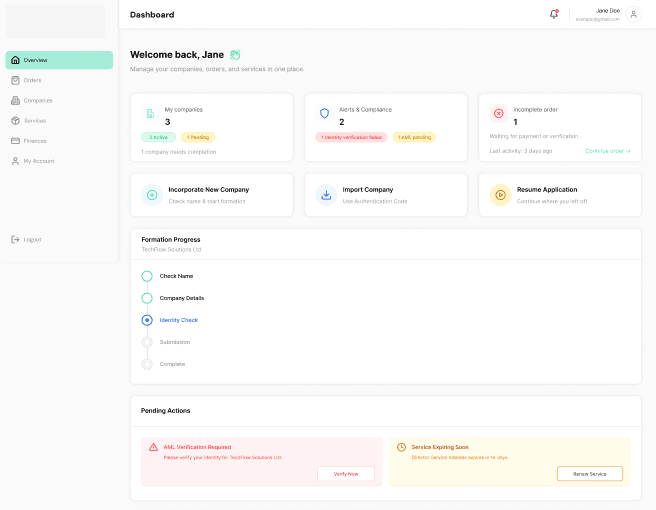Image resolution: width=656 pixels, height=510 pixels.
Task: Click the AML Verification warning triangle icon
Action: [x=154, y=447]
